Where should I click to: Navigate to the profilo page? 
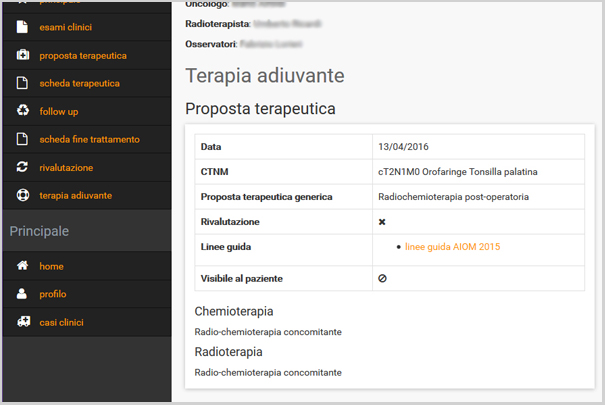click(53, 295)
